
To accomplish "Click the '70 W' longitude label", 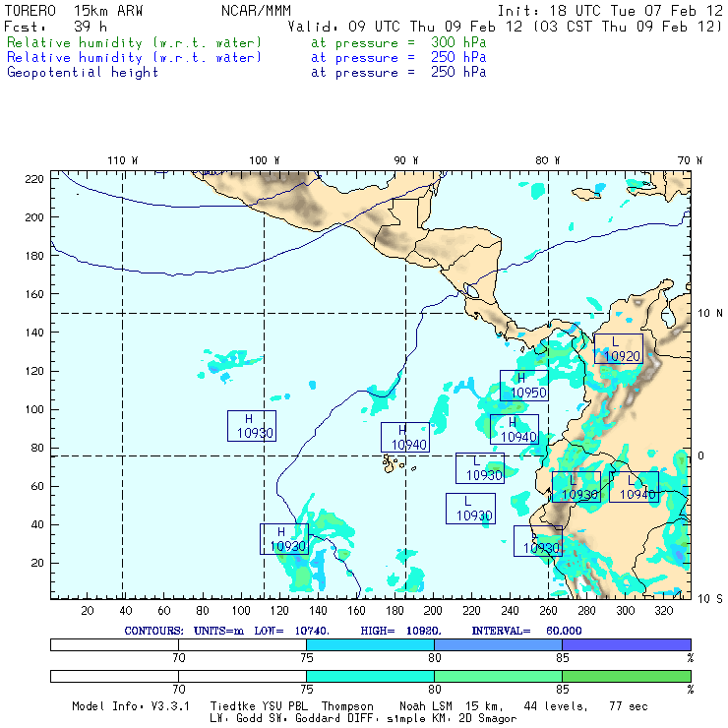I will tap(690, 160).
